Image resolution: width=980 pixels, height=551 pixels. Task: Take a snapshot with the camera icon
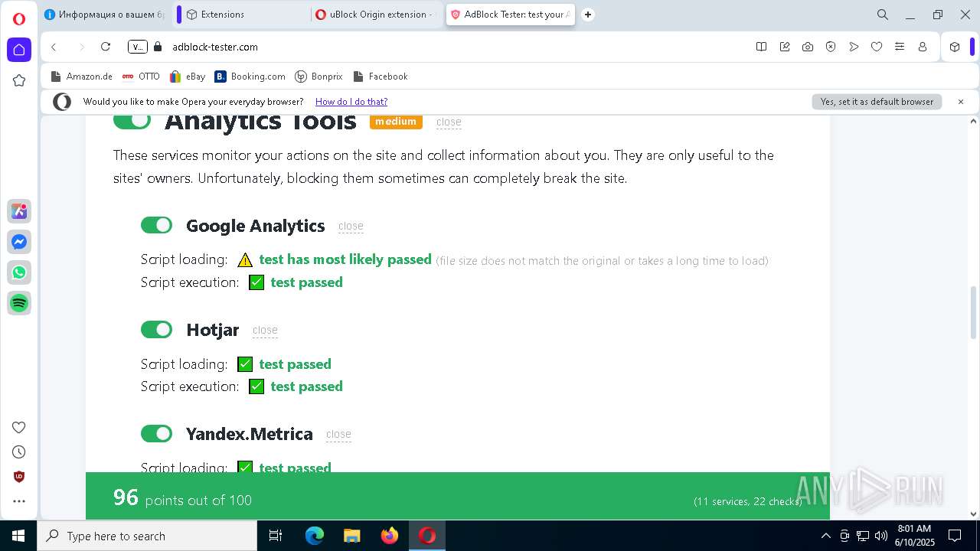(x=808, y=47)
